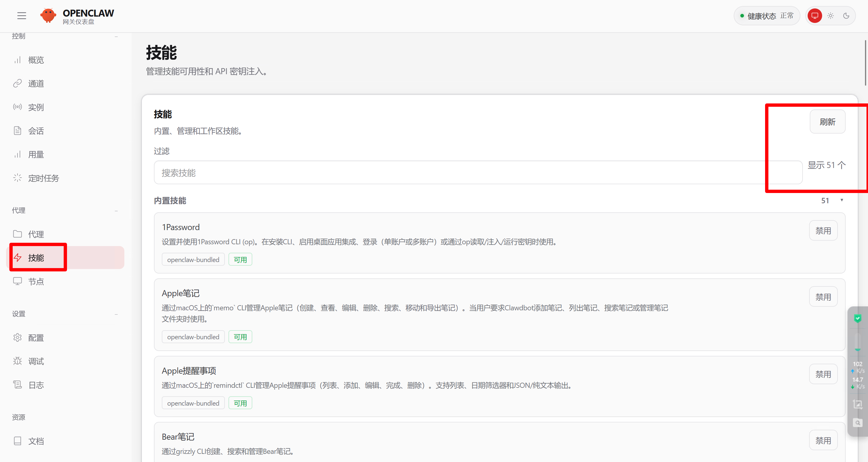868x462 pixels.
Task: Collapse the 代理 sidebar section
Action: [x=116, y=211]
